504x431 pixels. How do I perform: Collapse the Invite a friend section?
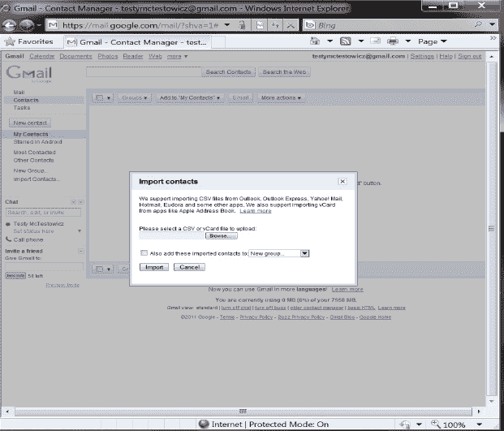[81, 251]
